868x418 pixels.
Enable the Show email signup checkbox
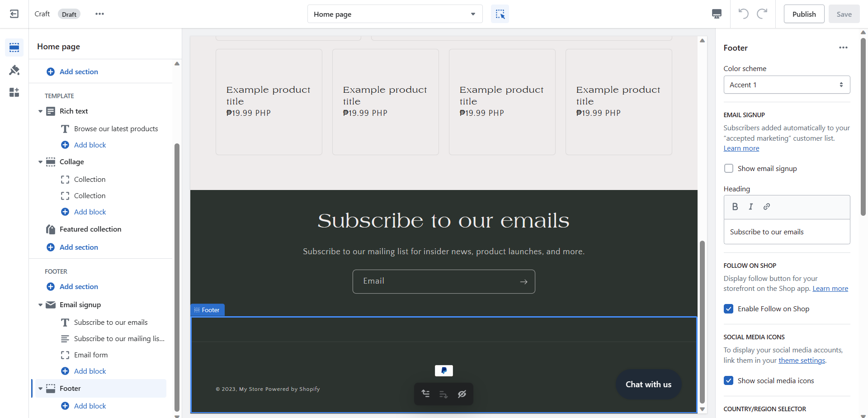729,168
